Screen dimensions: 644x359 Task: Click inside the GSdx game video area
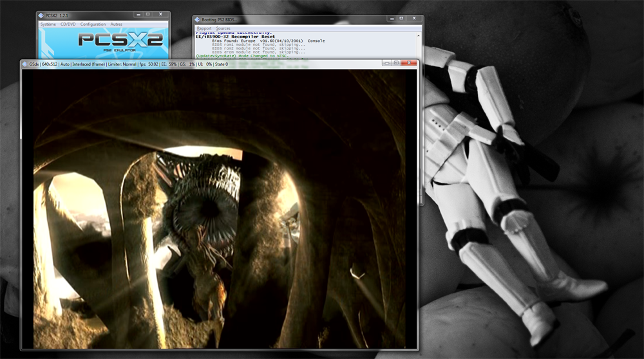pyautogui.click(x=220, y=208)
